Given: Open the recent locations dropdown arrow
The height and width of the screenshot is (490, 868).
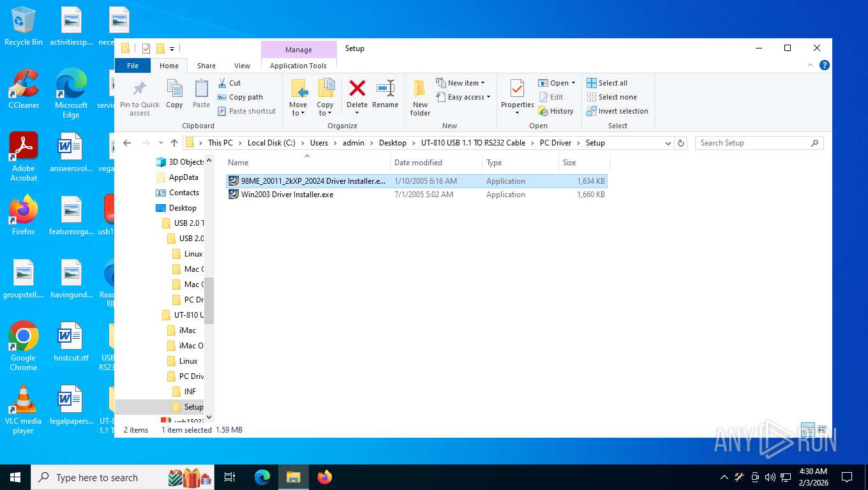Looking at the screenshot, I should point(160,143).
